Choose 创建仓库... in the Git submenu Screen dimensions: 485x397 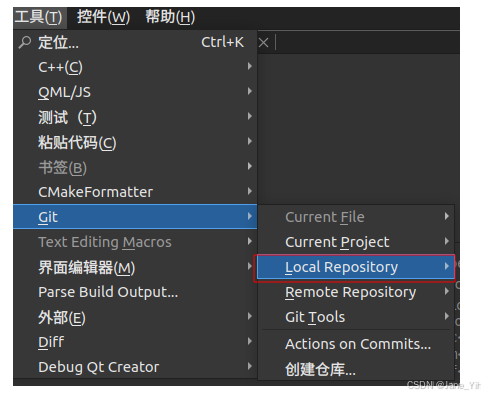click(356, 369)
